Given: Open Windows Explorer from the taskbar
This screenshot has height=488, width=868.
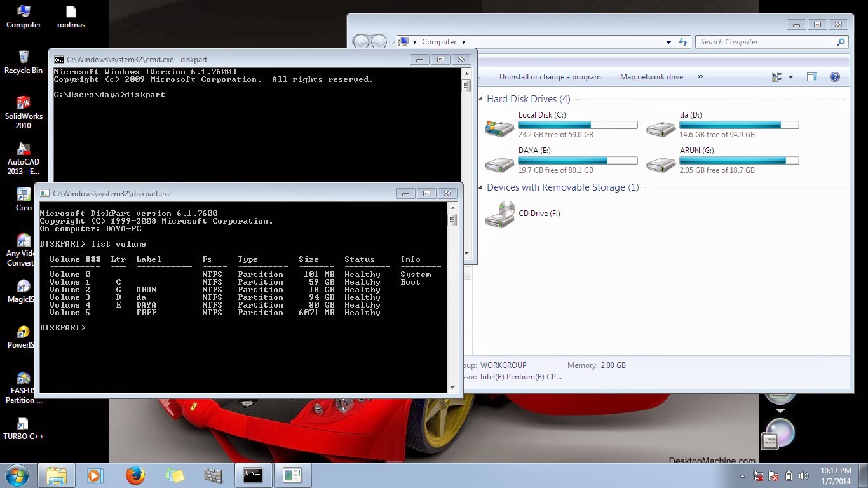Looking at the screenshot, I should tap(57, 475).
